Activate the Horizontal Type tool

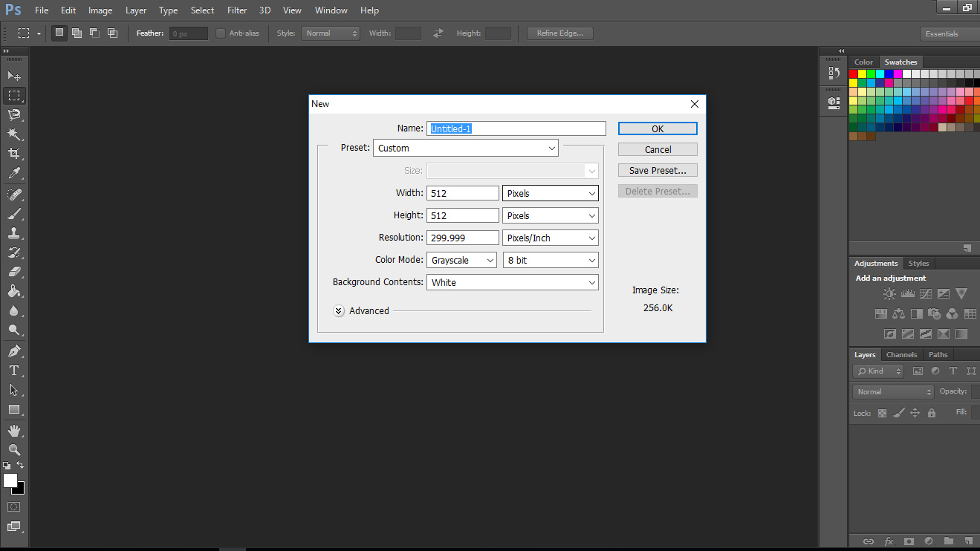pos(14,370)
